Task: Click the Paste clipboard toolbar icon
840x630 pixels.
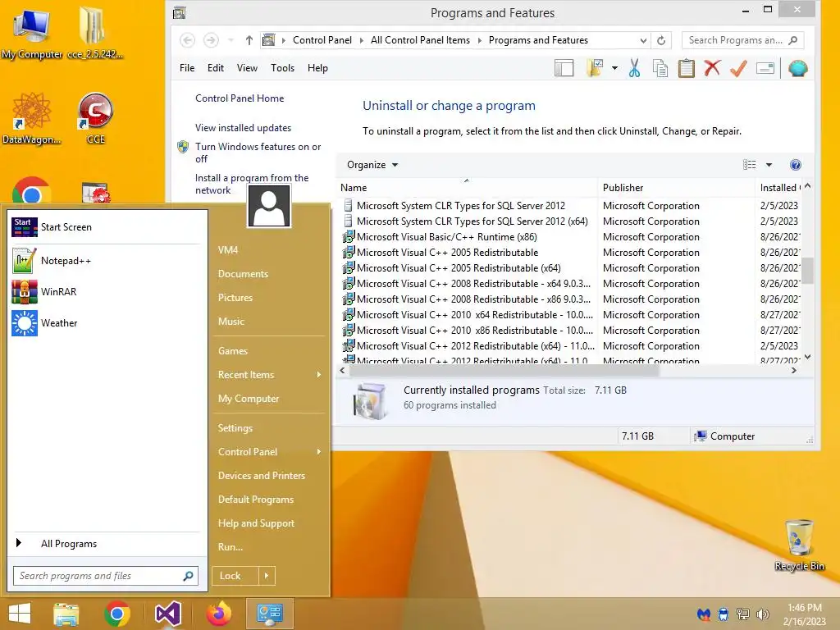Action: (x=687, y=69)
